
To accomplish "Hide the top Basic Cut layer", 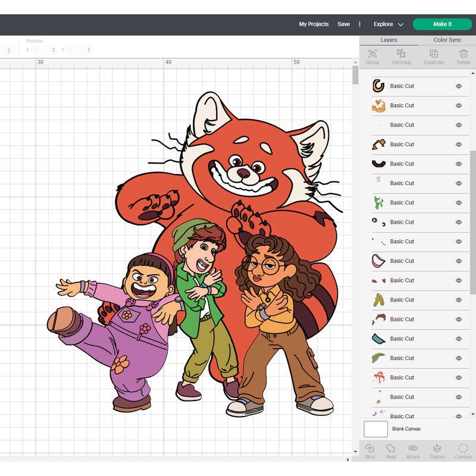I will coord(458,86).
